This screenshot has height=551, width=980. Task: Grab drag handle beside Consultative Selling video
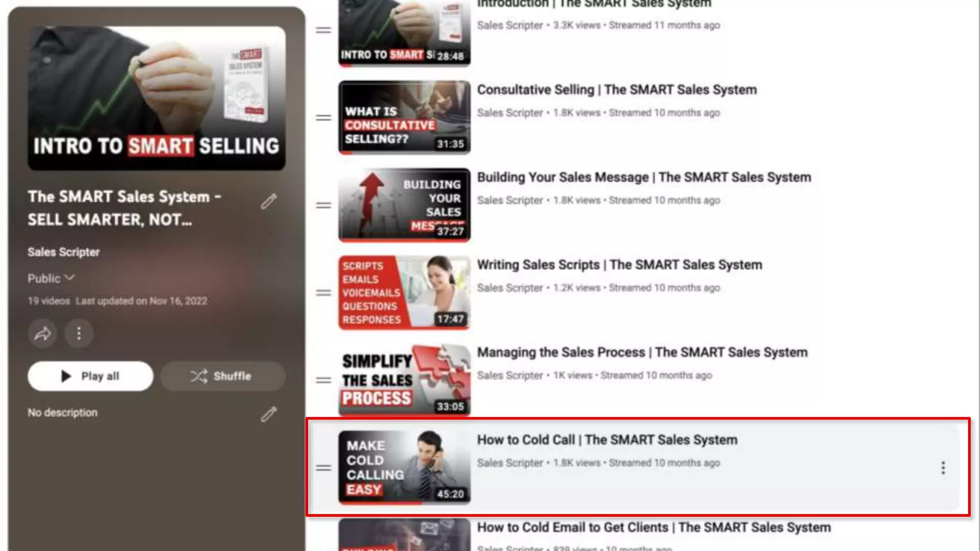pos(323,118)
